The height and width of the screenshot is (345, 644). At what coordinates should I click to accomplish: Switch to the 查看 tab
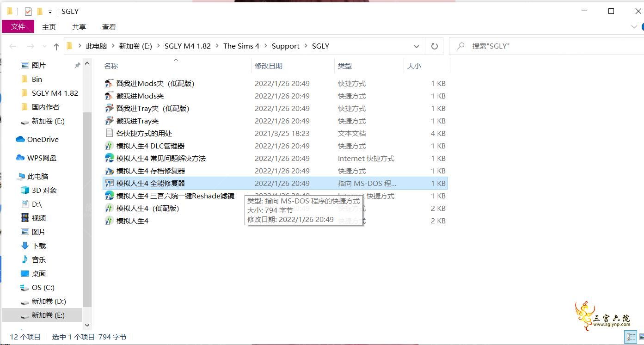(x=109, y=27)
